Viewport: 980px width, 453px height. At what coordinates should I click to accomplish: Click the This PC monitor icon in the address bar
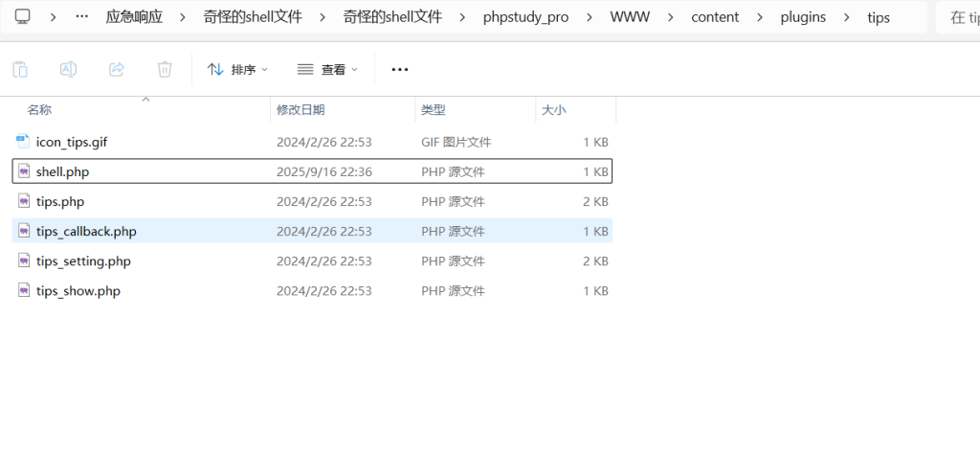tap(23, 17)
